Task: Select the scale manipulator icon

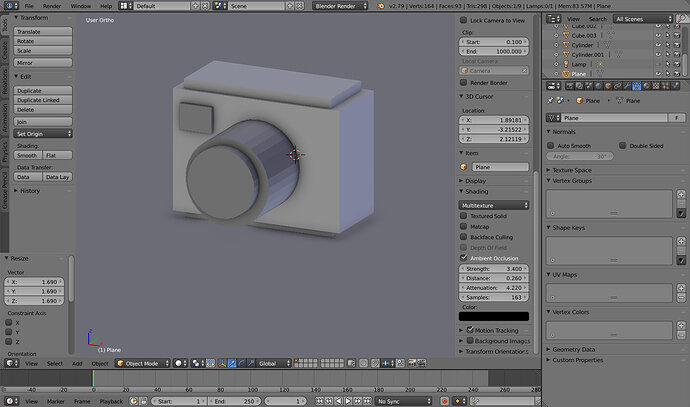Action: 251,363
